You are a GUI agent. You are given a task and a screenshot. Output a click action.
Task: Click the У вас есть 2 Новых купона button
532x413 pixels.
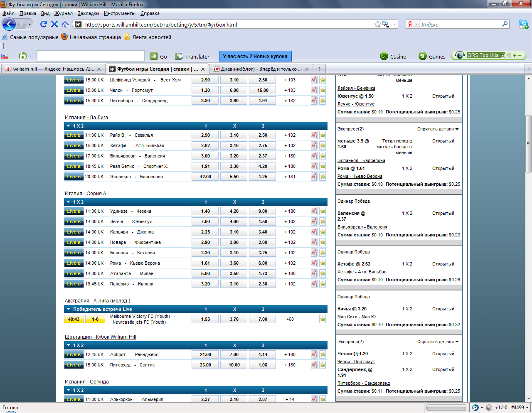click(x=255, y=56)
